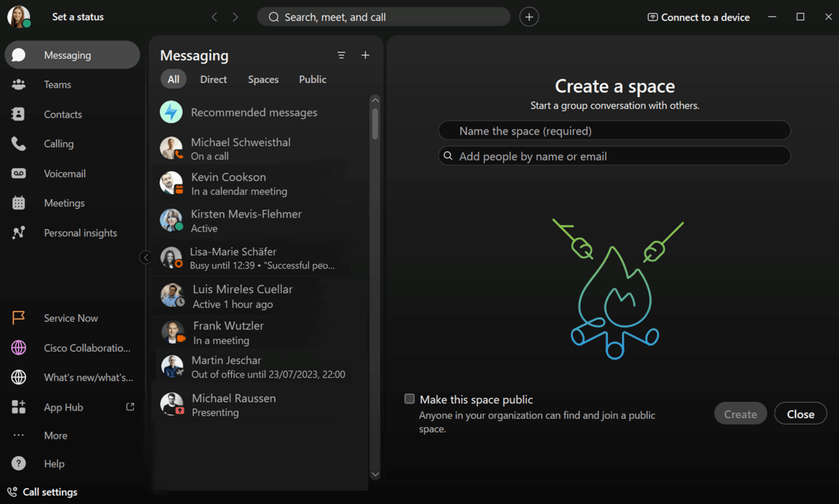The height and width of the screenshot is (504, 839).
Task: Open the Teams icon in sidebar
Action: pyautogui.click(x=18, y=84)
